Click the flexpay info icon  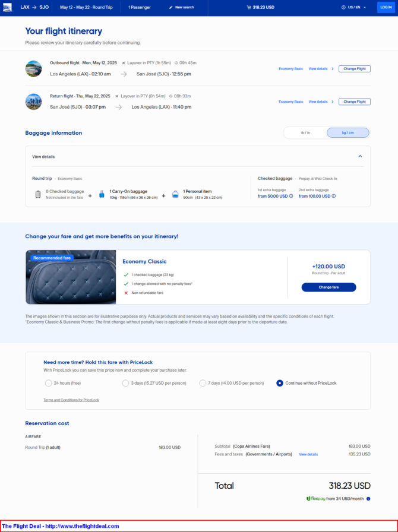[x=368, y=499]
